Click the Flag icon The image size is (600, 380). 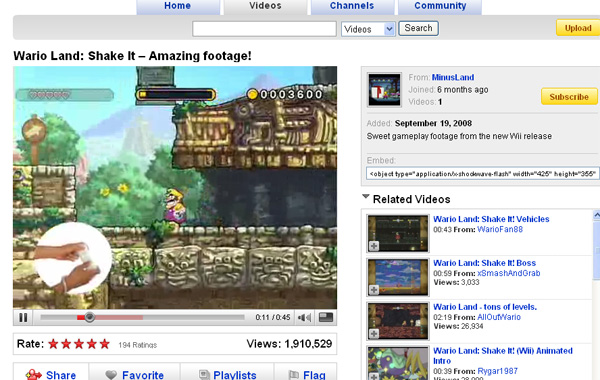click(293, 375)
